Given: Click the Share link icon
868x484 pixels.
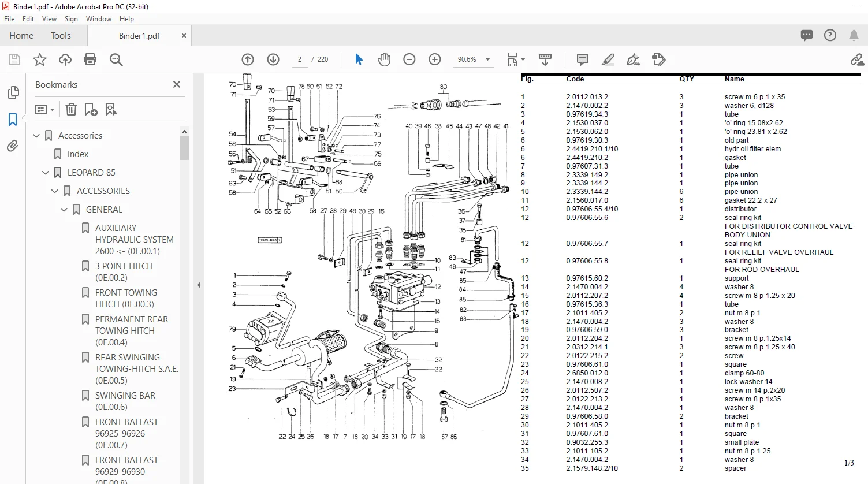Looking at the screenshot, I should point(857,59).
